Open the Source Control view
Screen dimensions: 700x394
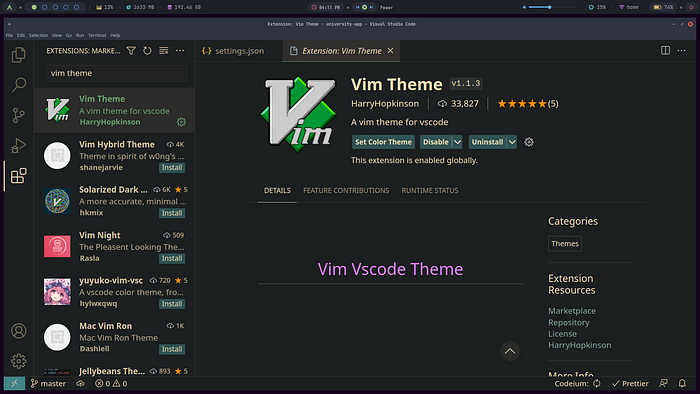[x=18, y=115]
